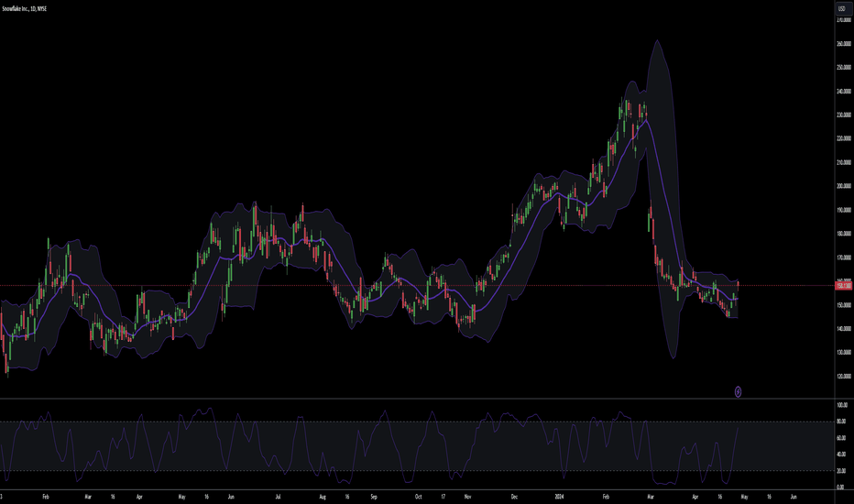Click the 80.00 oscillator scale label
Viewport: 854px width, 504px height.
(x=841, y=422)
